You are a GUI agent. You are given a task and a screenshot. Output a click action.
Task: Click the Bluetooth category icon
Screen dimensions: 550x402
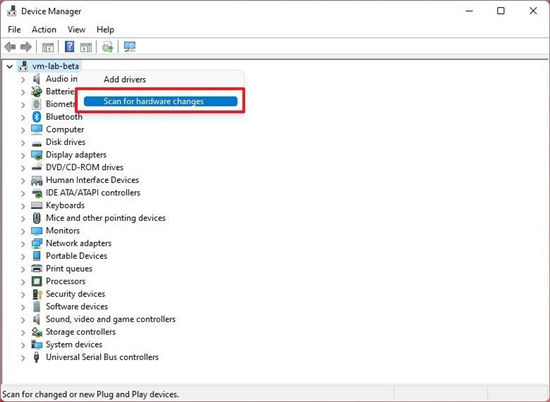point(36,116)
